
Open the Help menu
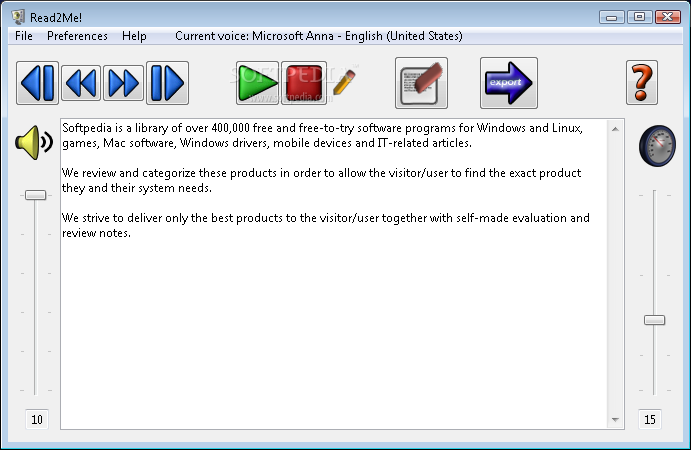134,36
